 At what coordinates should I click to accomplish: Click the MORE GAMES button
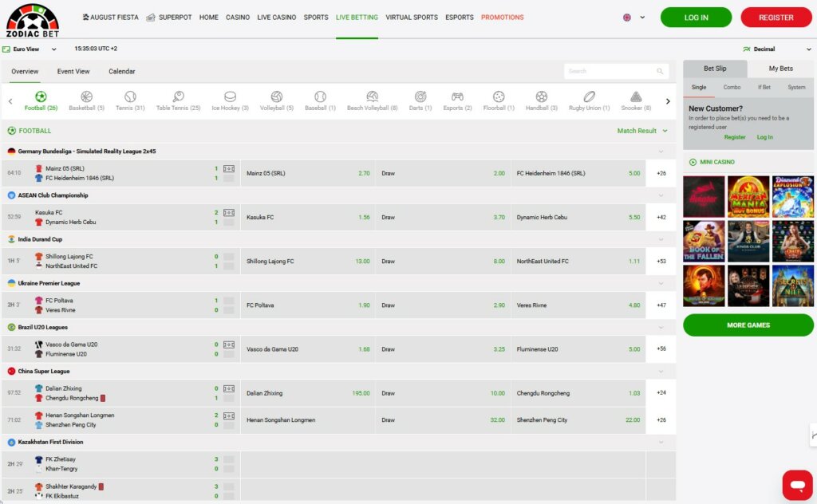(x=748, y=325)
